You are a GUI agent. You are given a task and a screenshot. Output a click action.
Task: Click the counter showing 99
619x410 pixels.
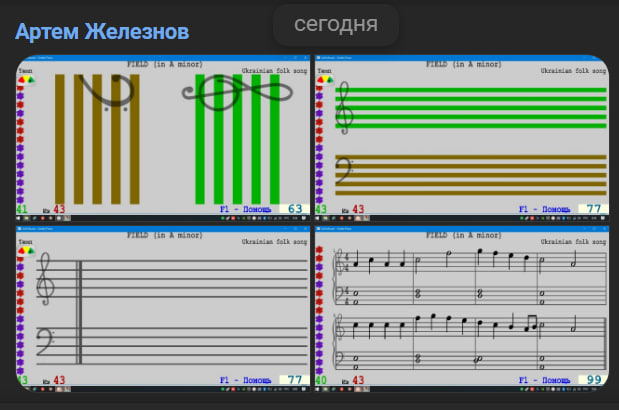(593, 380)
